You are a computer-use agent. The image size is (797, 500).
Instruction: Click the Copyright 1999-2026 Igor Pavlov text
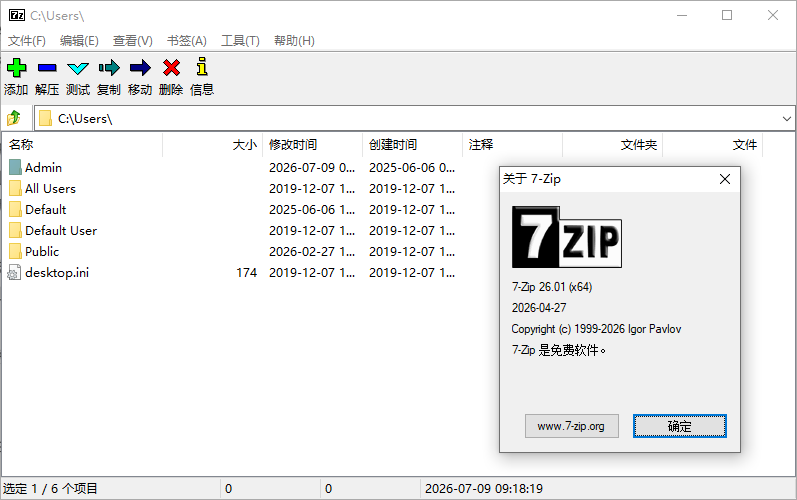[596, 329]
